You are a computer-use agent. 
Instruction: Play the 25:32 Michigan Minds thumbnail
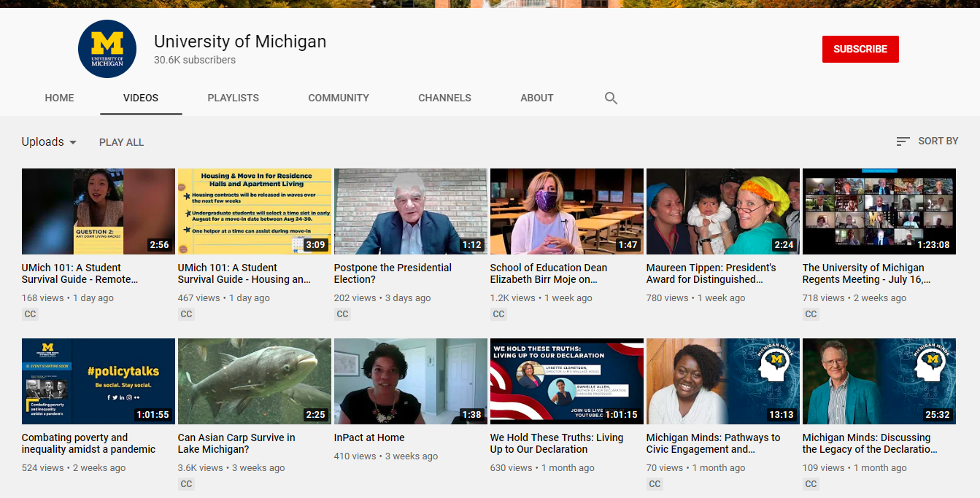(879, 381)
